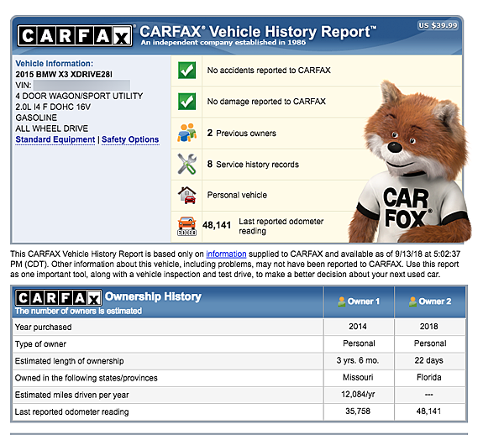
Task: Click the green checkmark beside No accidents reported
Action: coord(186,70)
